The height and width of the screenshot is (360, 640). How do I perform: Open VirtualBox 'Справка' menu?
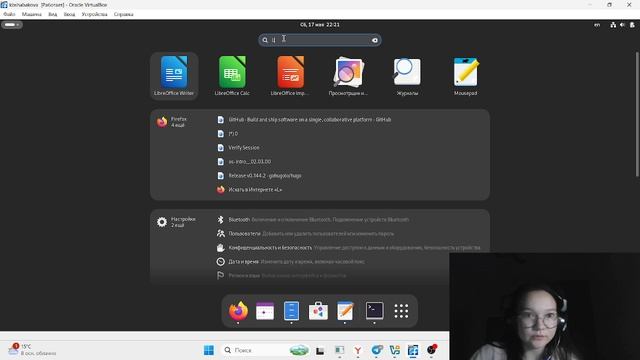pos(123,14)
